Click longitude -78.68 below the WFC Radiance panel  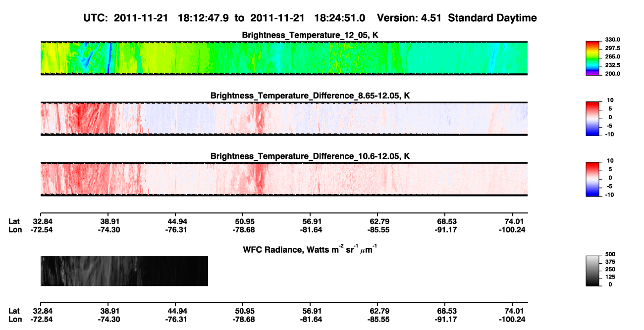pyautogui.click(x=243, y=319)
